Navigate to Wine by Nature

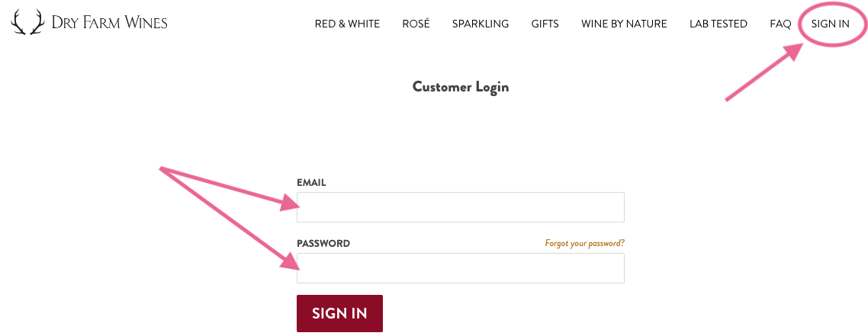click(x=623, y=24)
